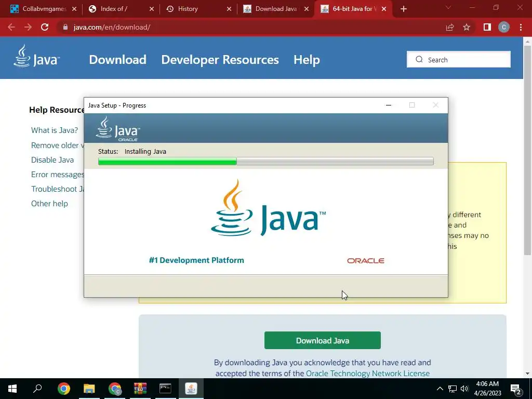Open the notification center icon
The height and width of the screenshot is (399, 532).
click(x=516, y=389)
